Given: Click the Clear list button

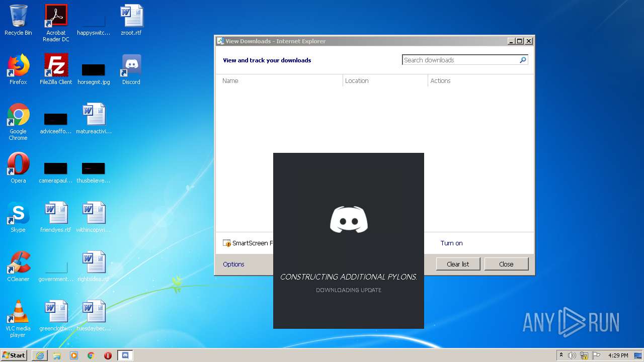Looking at the screenshot, I should (x=458, y=264).
